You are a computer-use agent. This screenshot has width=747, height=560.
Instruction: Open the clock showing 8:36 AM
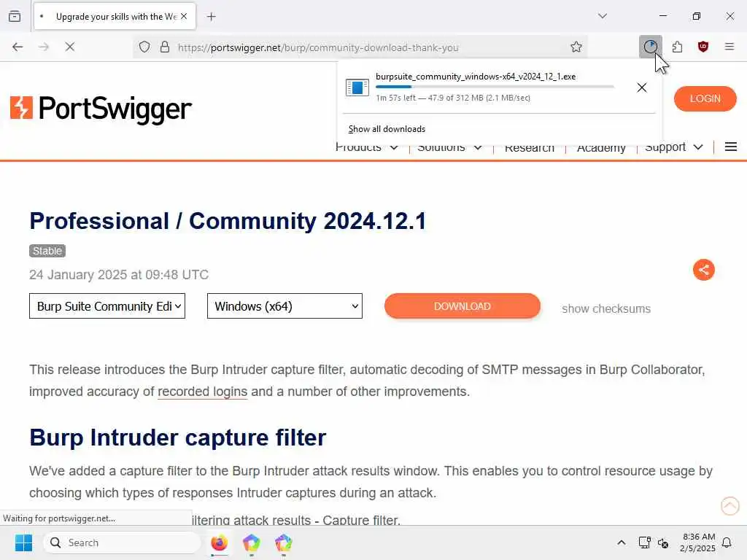pos(698,542)
